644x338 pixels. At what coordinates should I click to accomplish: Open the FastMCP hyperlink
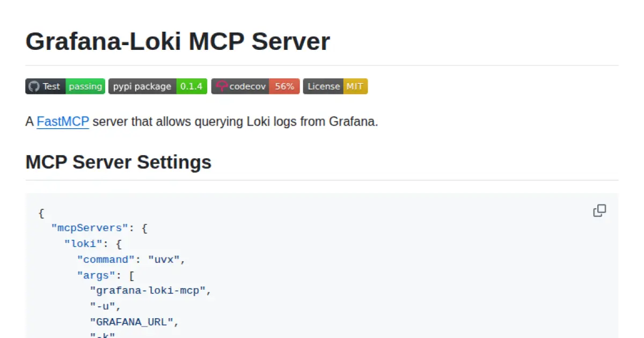[x=62, y=121]
